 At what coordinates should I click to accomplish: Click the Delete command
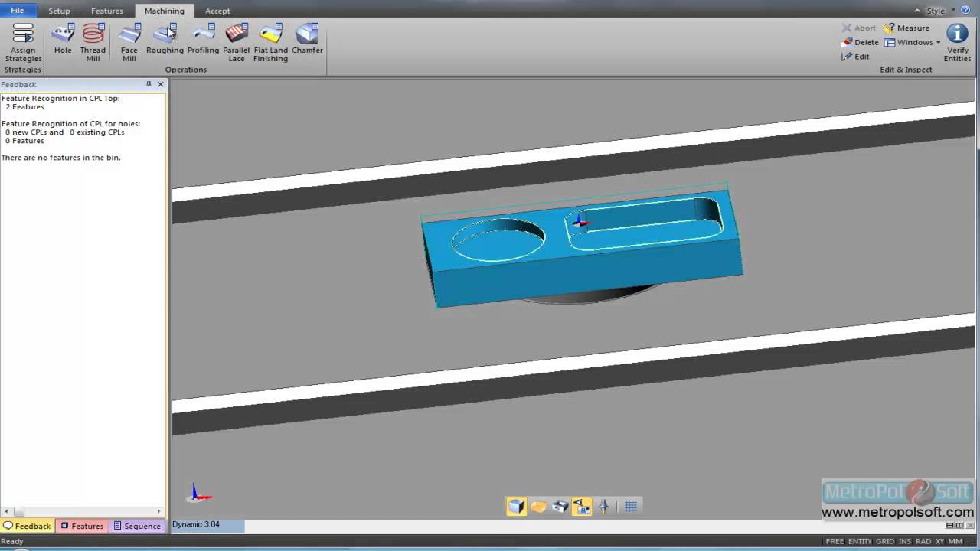(860, 42)
